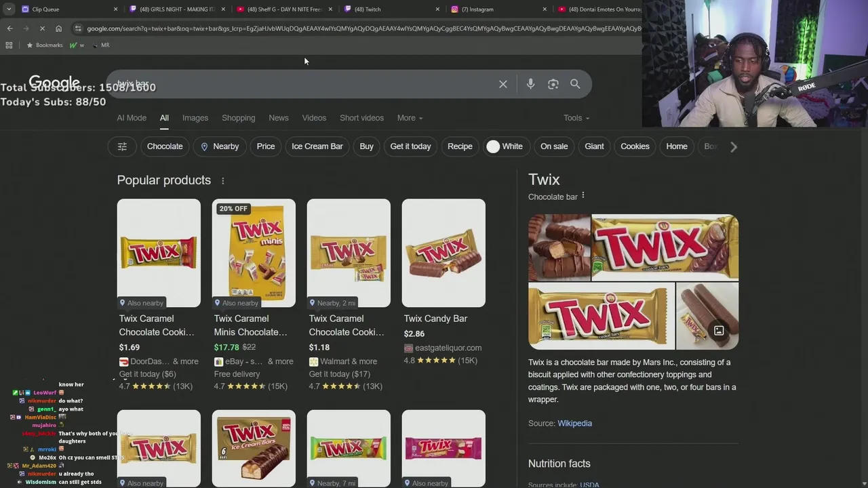Open Twix minis 20% OFF product image
Screen dimensions: 868x488
coord(254,253)
